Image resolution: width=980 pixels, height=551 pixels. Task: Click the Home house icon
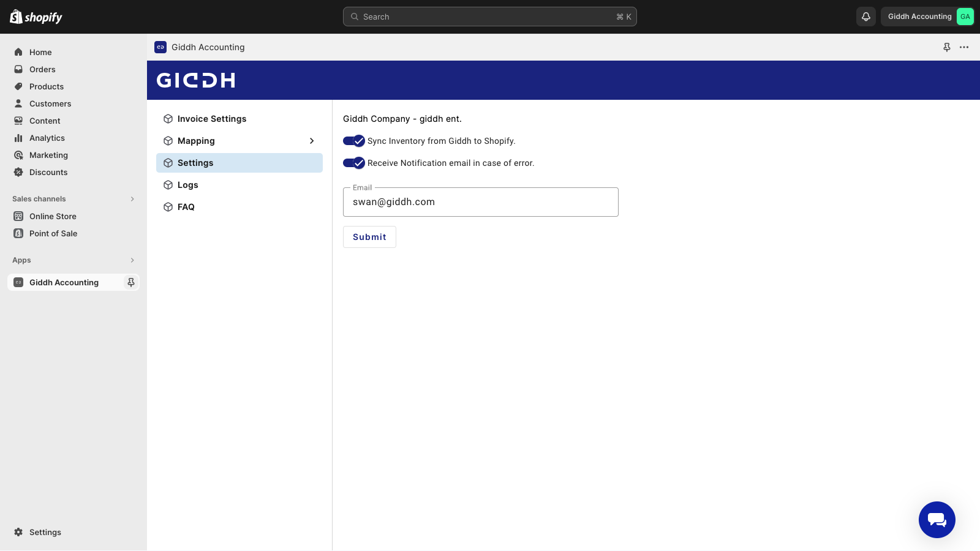tap(18, 52)
